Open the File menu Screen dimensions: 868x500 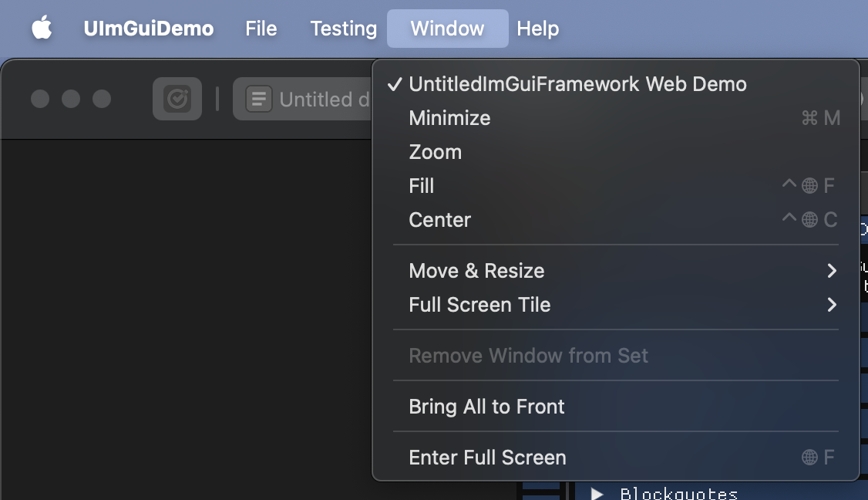261,29
